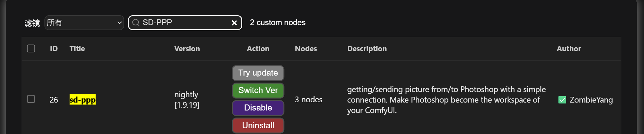The width and height of the screenshot is (644, 134).
Task: Click the filter dropdown chevron arrow
Action: [119, 23]
